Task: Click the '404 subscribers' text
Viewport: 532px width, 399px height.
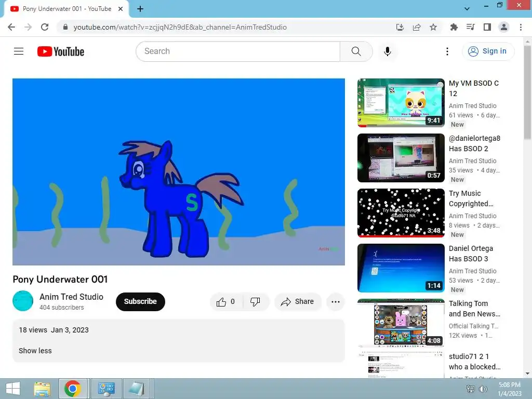Action: [x=62, y=308]
